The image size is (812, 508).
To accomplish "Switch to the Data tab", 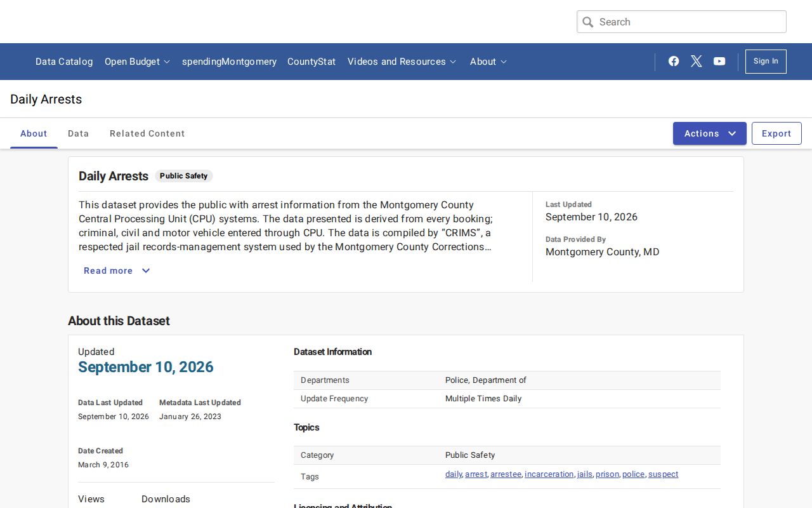I will point(79,133).
